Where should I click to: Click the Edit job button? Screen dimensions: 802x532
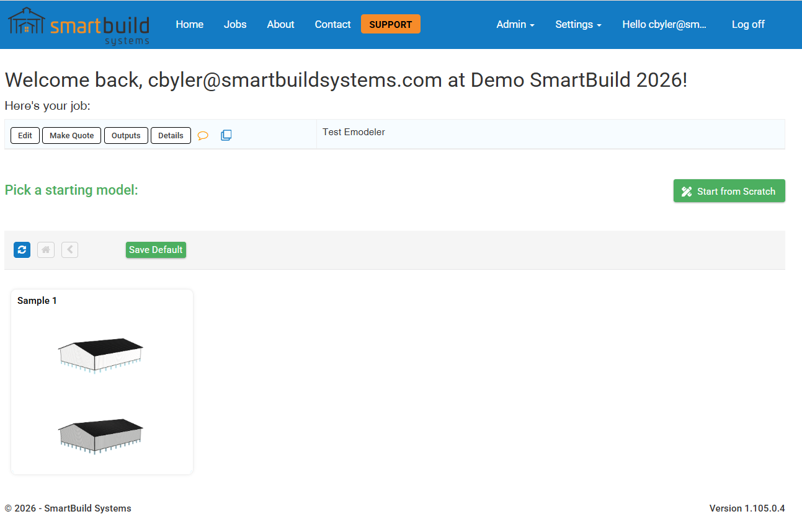pyautogui.click(x=25, y=135)
